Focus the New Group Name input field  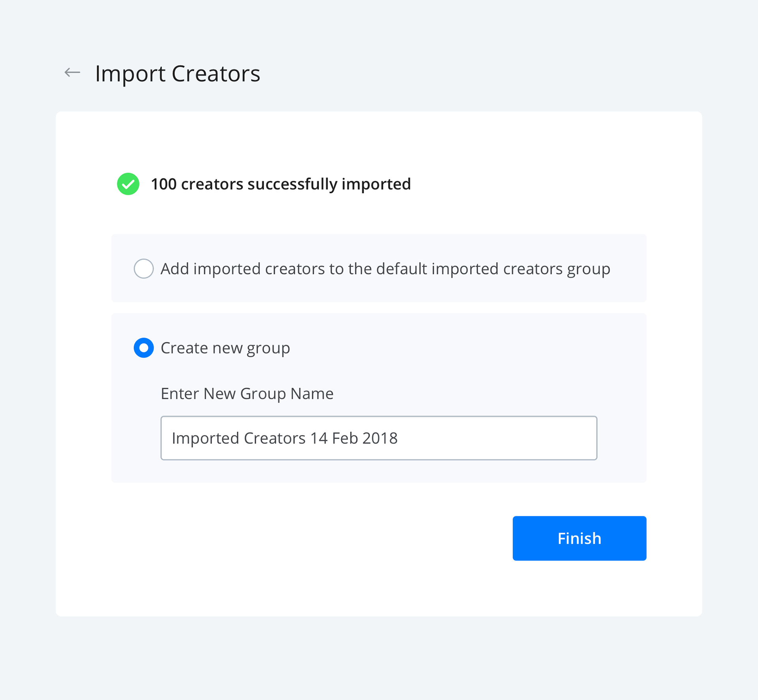[x=379, y=438]
